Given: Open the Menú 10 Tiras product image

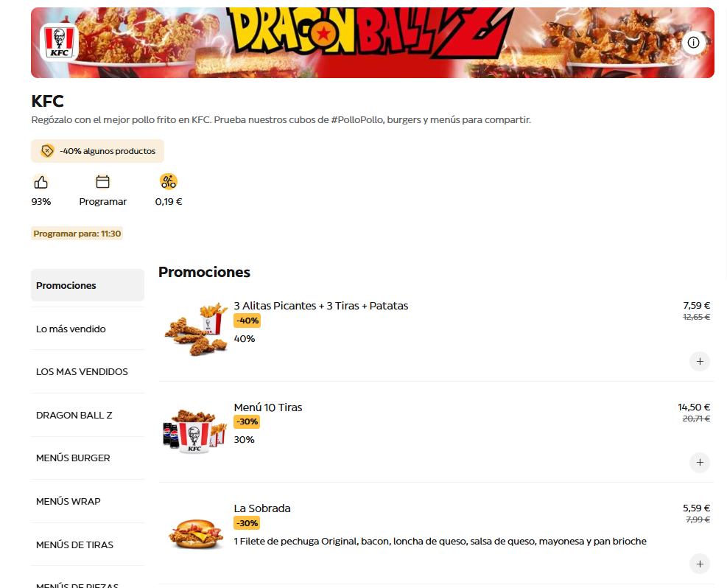Looking at the screenshot, I should click(194, 431).
